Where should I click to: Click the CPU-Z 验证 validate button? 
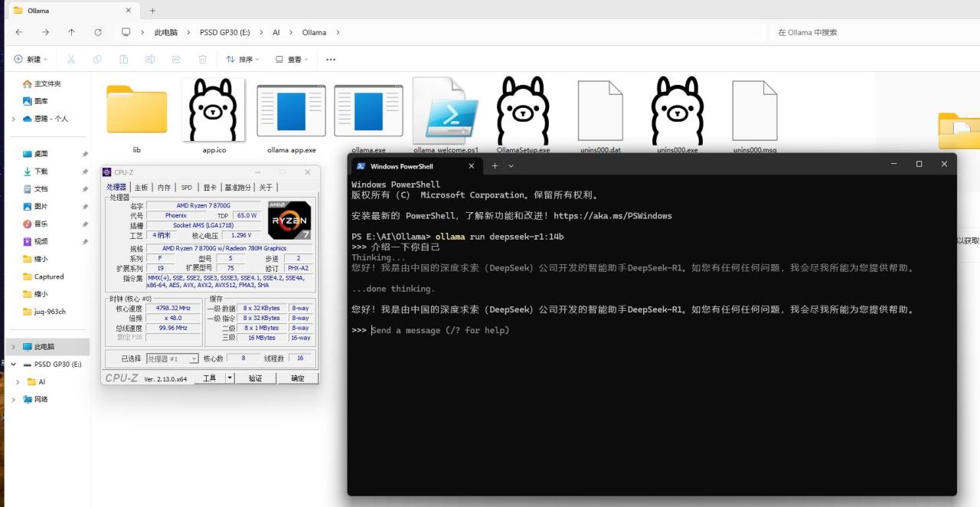coord(255,378)
